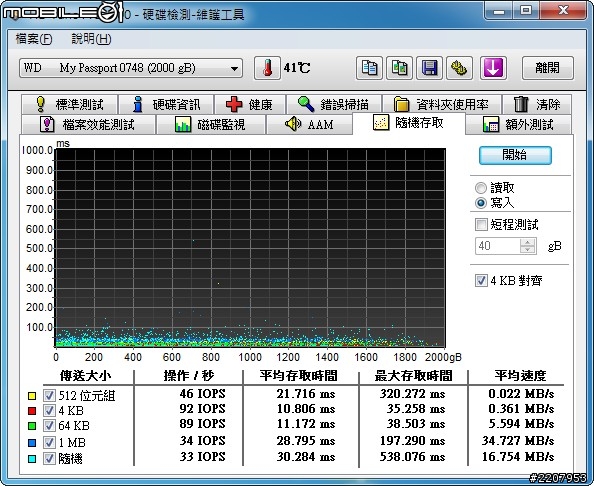Image resolution: width=594 pixels, height=486 pixels.
Task: Click the copy screenshot to clipboard icon
Action: pyautogui.click(x=399, y=68)
